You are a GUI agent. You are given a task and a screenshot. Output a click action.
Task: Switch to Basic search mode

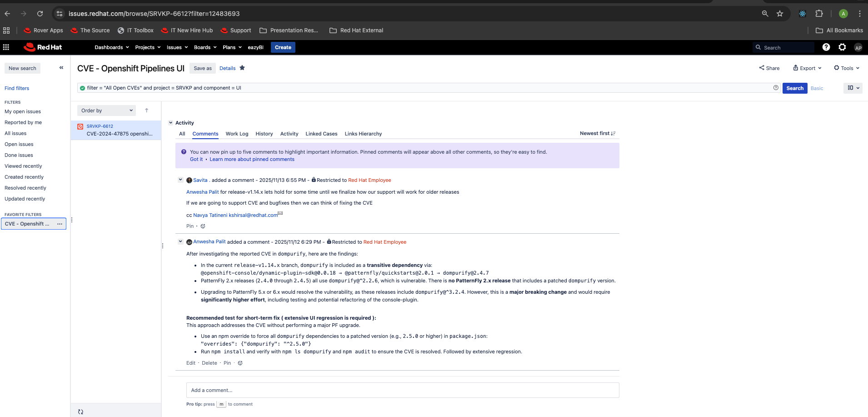coord(817,88)
